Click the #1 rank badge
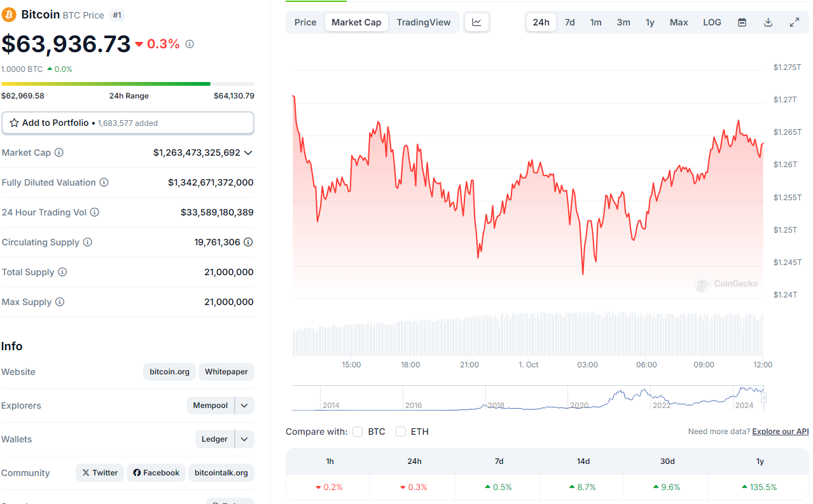The width and height of the screenshot is (813, 504). click(x=117, y=15)
